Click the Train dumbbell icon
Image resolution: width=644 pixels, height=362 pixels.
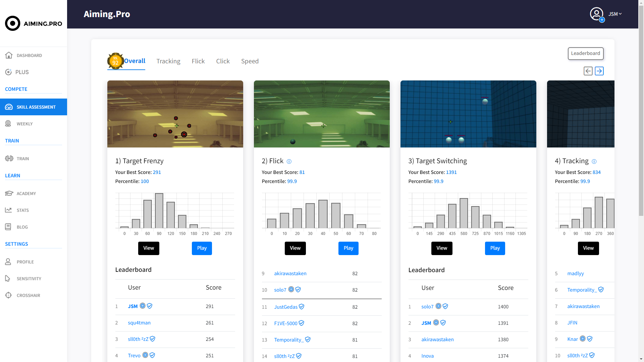9,159
